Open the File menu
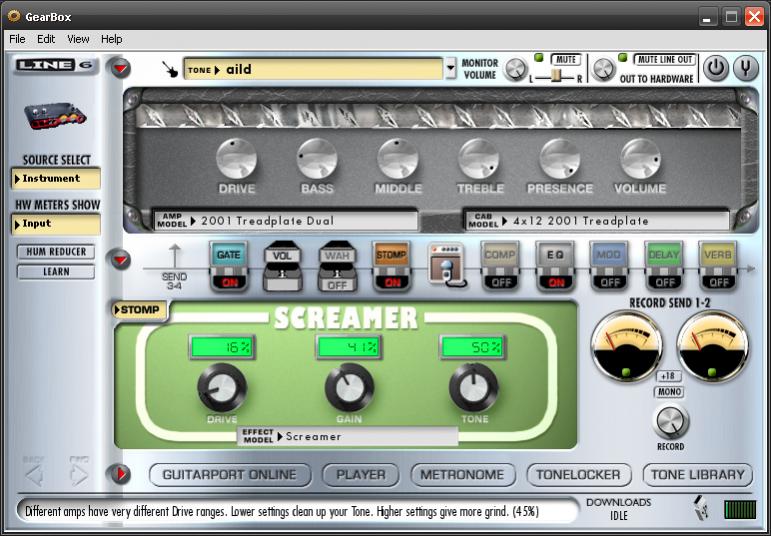Image resolution: width=771 pixels, height=536 pixels. [x=17, y=39]
